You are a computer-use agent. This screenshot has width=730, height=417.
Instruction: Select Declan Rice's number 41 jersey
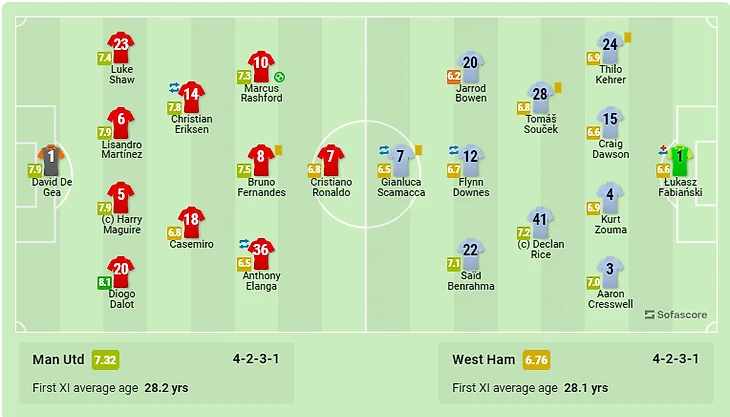pos(540,222)
